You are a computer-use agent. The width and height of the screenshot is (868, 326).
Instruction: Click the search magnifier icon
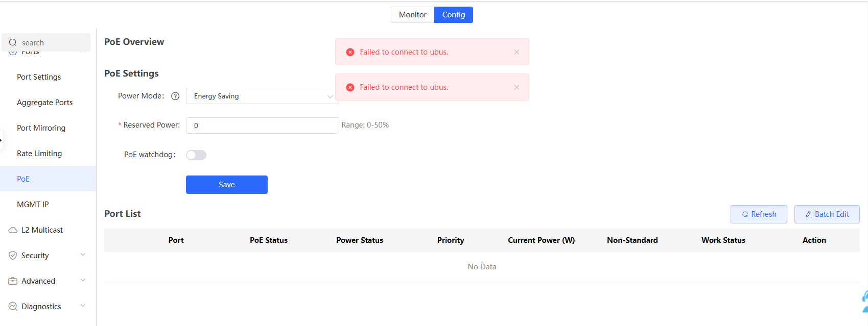click(x=13, y=43)
